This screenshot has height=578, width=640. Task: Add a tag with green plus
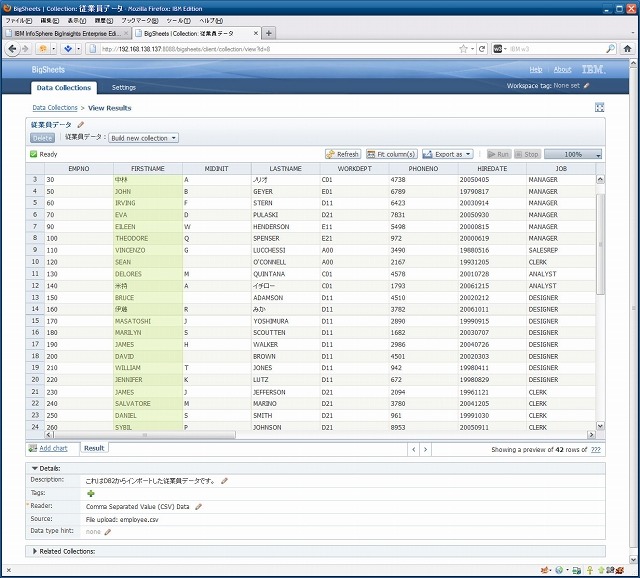(91, 494)
